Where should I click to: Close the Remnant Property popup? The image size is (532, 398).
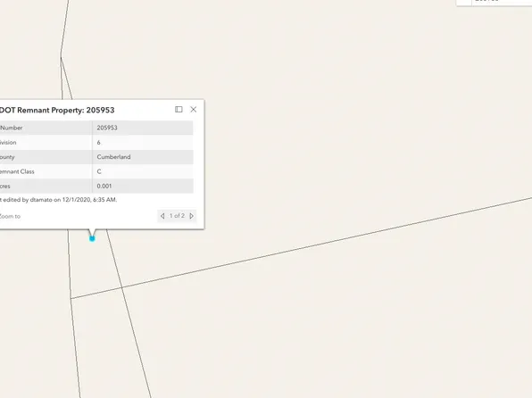coord(194,109)
